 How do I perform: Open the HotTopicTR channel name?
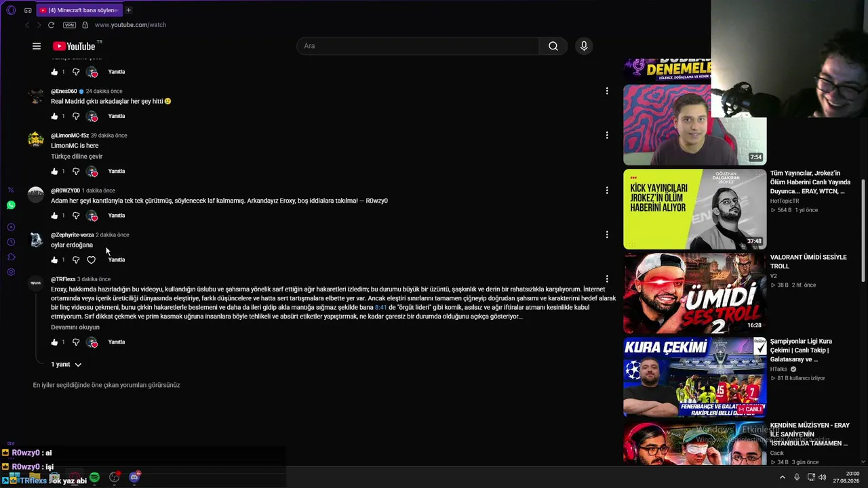point(785,201)
